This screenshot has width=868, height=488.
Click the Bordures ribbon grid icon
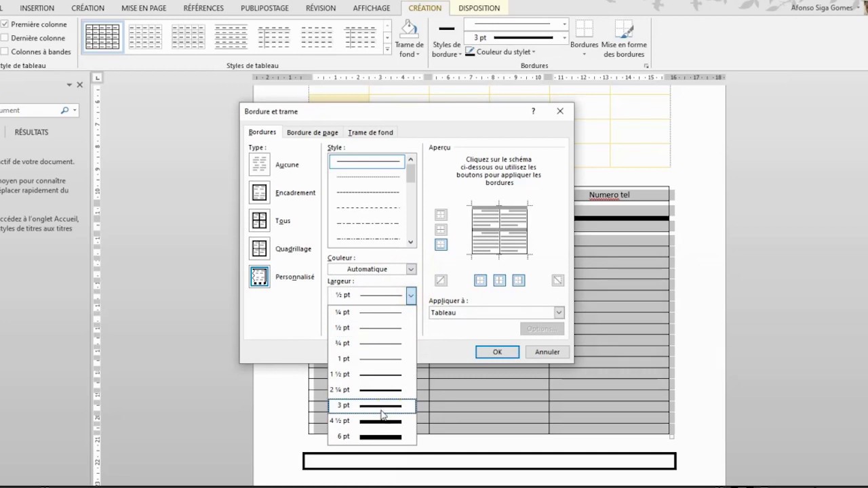584,29
